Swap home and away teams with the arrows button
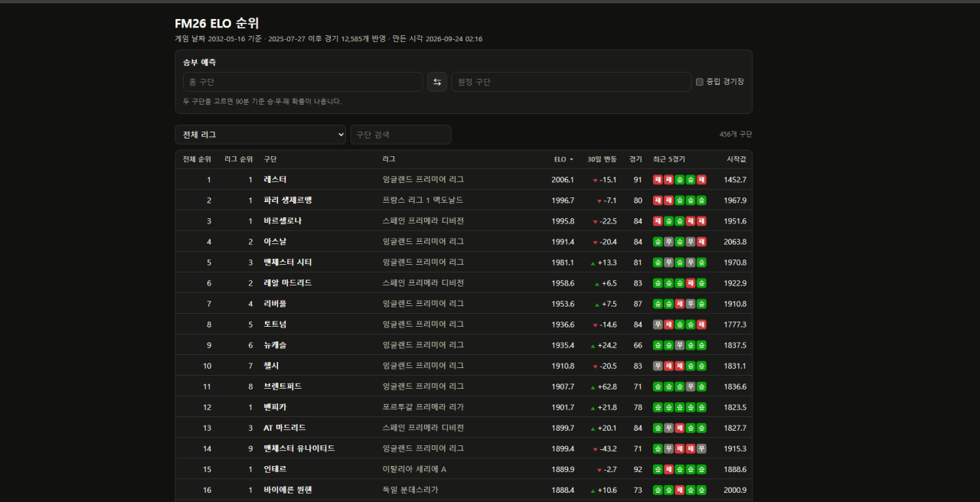This screenshot has height=502, width=980. click(x=437, y=82)
